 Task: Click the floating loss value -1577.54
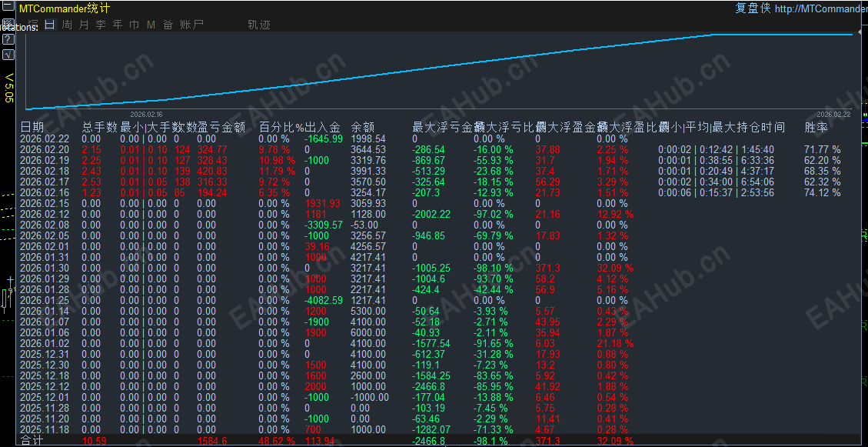pyautogui.click(x=432, y=343)
